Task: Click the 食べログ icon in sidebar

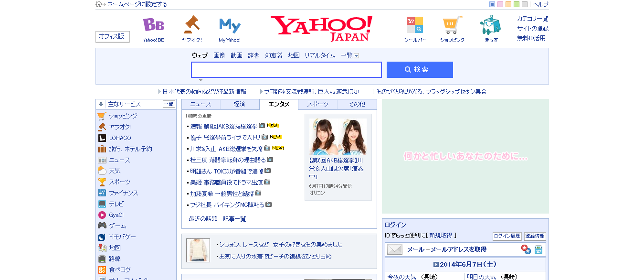Action: click(x=102, y=270)
